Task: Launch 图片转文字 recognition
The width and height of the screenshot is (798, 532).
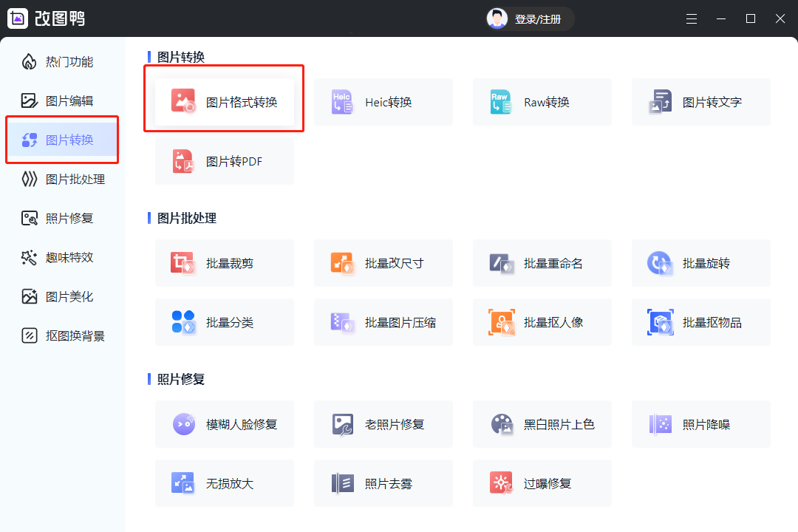Action: click(700, 102)
